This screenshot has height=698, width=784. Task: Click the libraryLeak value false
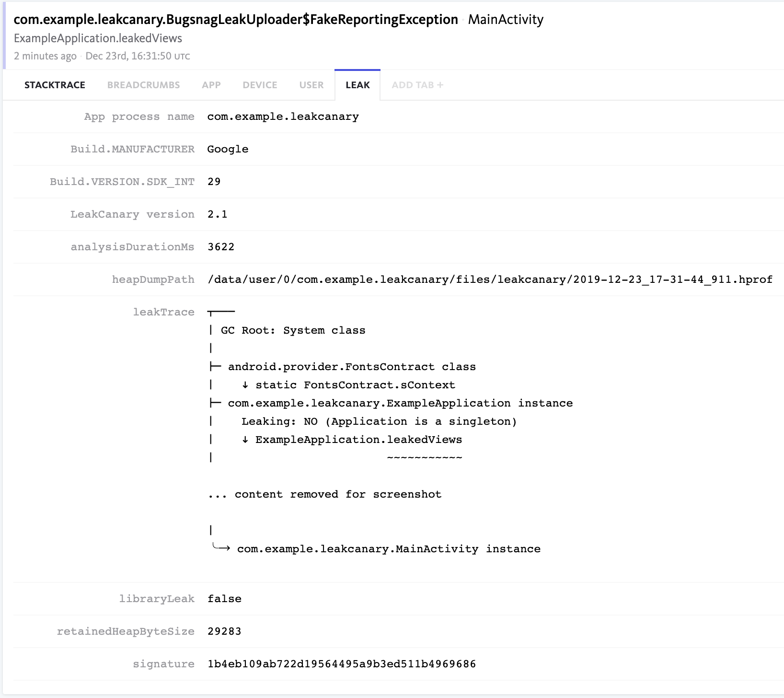(x=224, y=599)
